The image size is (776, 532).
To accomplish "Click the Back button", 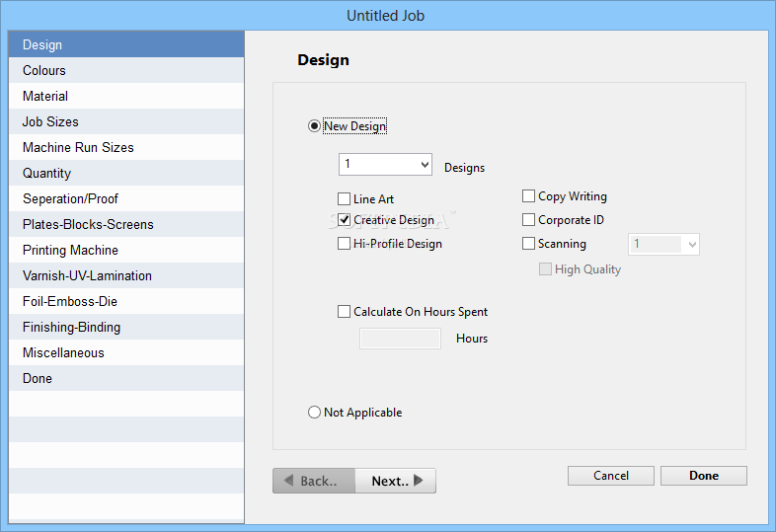I will click(x=314, y=481).
